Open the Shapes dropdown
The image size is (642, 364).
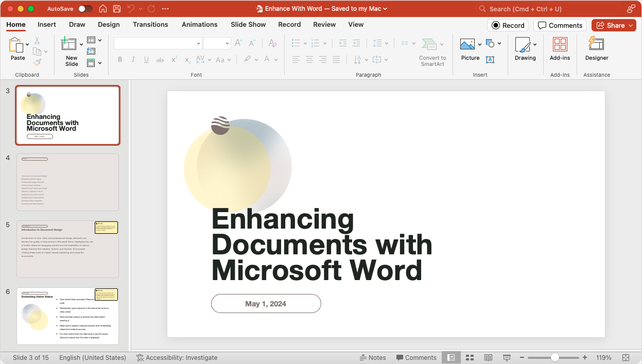(493, 43)
